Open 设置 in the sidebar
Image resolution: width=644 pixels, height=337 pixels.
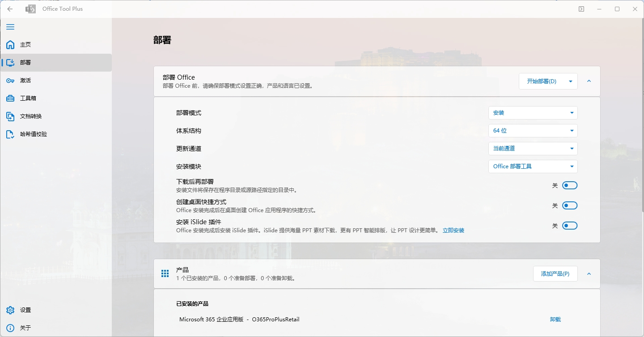click(x=56, y=310)
